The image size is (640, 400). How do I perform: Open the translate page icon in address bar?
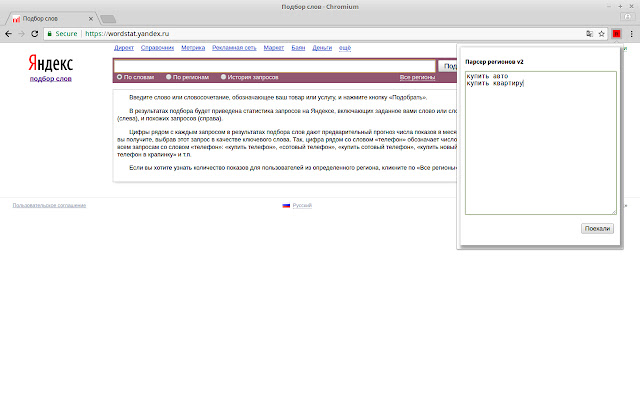click(589, 34)
